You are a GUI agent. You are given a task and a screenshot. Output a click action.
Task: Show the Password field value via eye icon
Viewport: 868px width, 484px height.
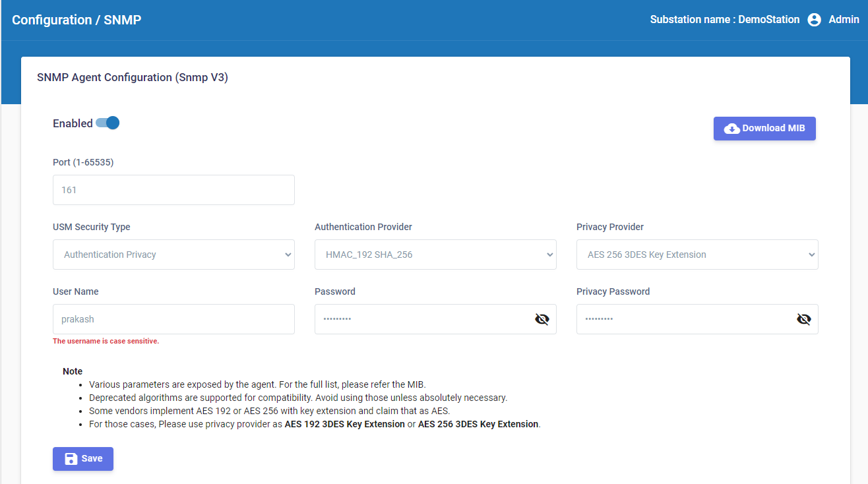pyautogui.click(x=542, y=319)
